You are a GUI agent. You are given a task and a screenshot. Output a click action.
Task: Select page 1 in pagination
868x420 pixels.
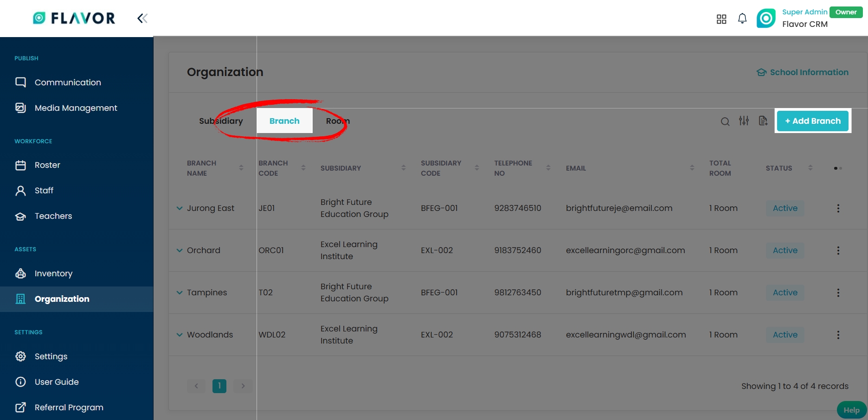point(219,386)
